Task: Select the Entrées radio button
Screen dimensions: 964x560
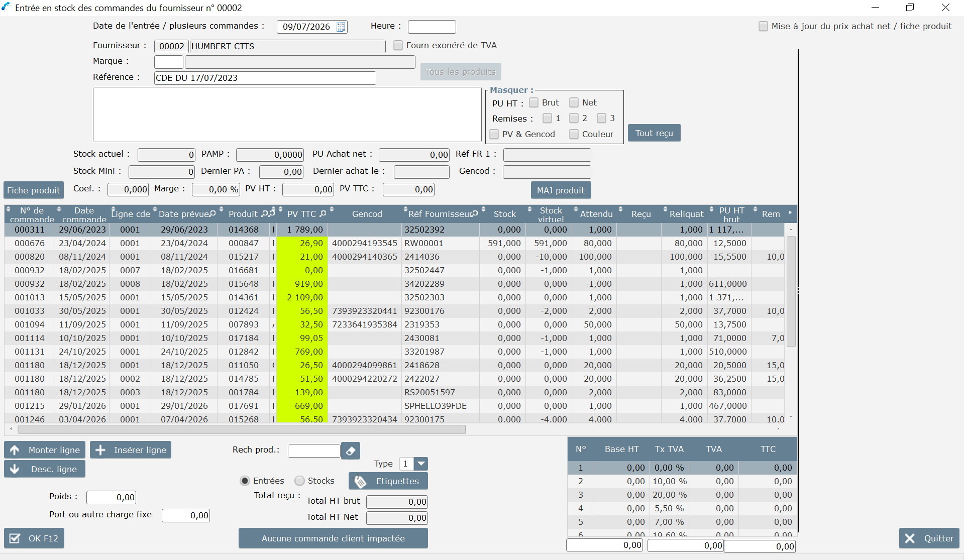Action: (x=245, y=481)
